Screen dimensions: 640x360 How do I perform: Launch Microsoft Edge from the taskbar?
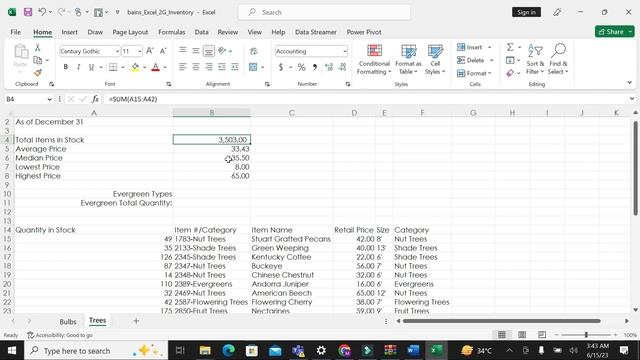click(x=229, y=350)
